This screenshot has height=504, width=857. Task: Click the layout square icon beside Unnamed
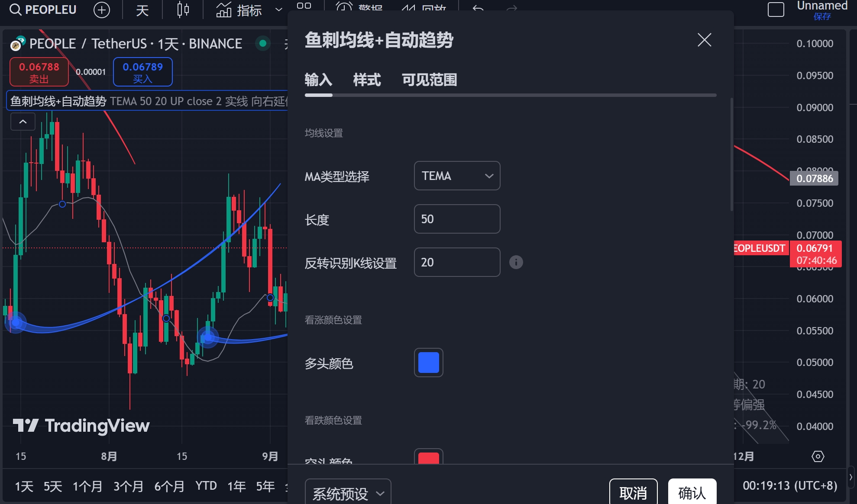pyautogui.click(x=776, y=10)
